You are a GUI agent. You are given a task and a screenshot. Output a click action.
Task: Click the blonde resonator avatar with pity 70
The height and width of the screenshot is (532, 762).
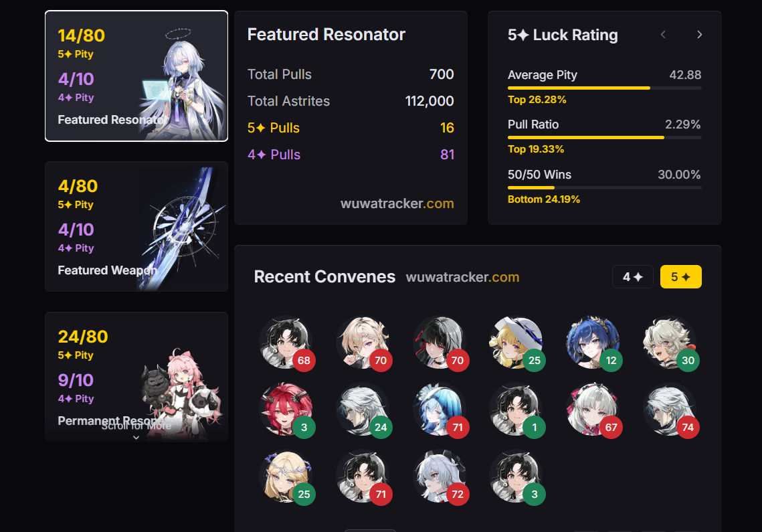(x=363, y=343)
